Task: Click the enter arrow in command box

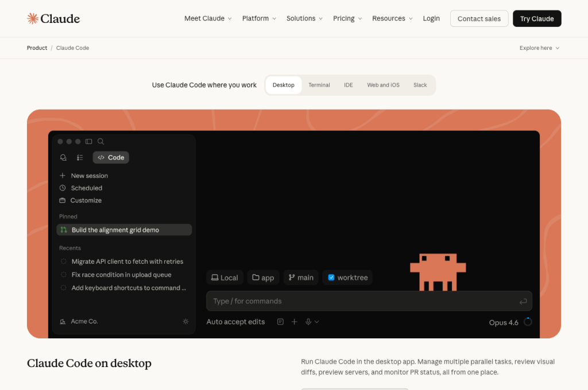Action: tap(523, 301)
